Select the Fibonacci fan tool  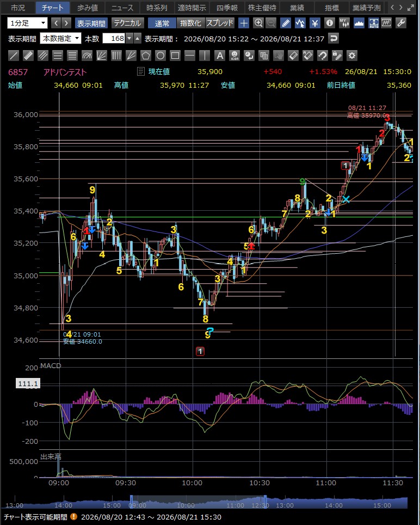[102, 55]
